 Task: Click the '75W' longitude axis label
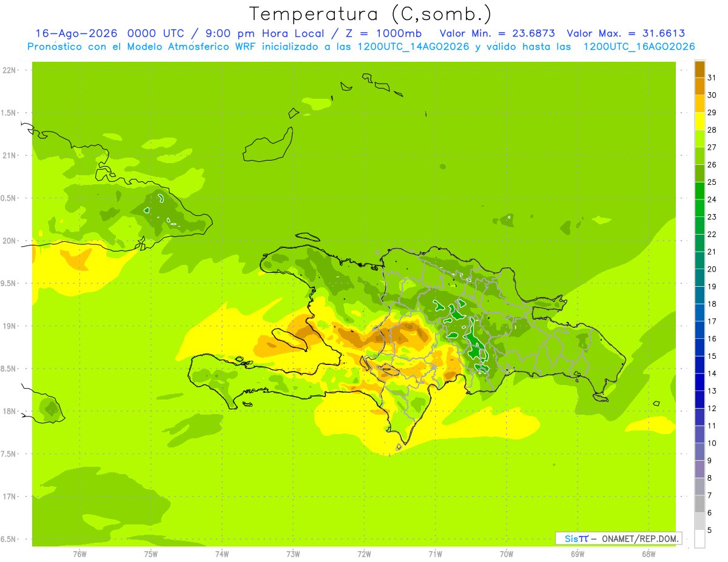tap(150, 554)
